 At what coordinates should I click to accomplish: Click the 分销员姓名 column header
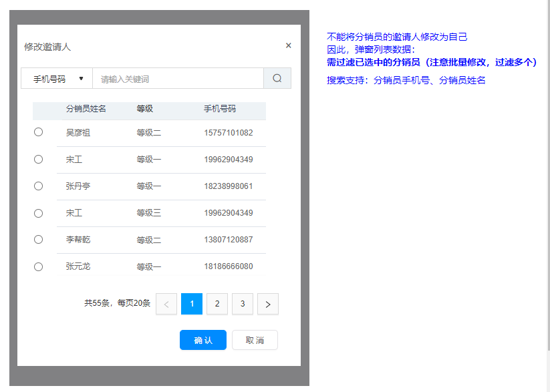click(x=86, y=108)
